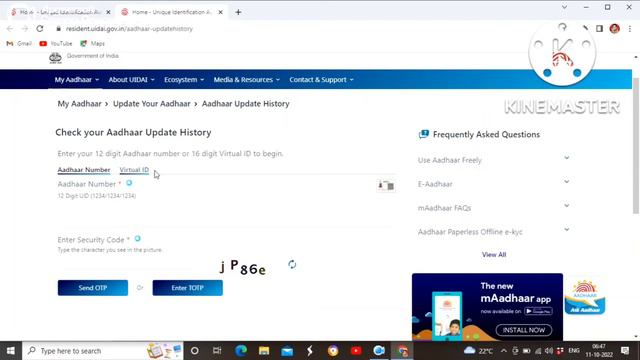The height and width of the screenshot is (360, 640).
Task: Open the notification center icon
Action: 625,351
